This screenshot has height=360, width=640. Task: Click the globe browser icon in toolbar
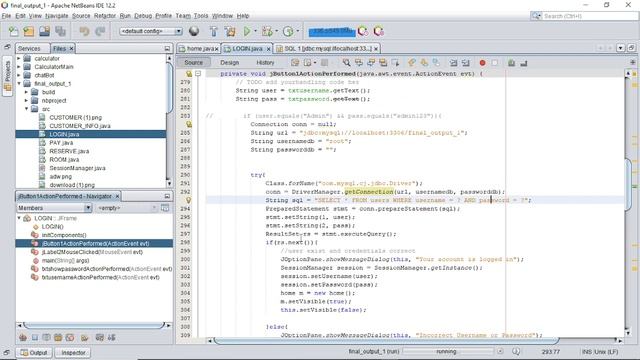pyautogui.click(x=194, y=31)
